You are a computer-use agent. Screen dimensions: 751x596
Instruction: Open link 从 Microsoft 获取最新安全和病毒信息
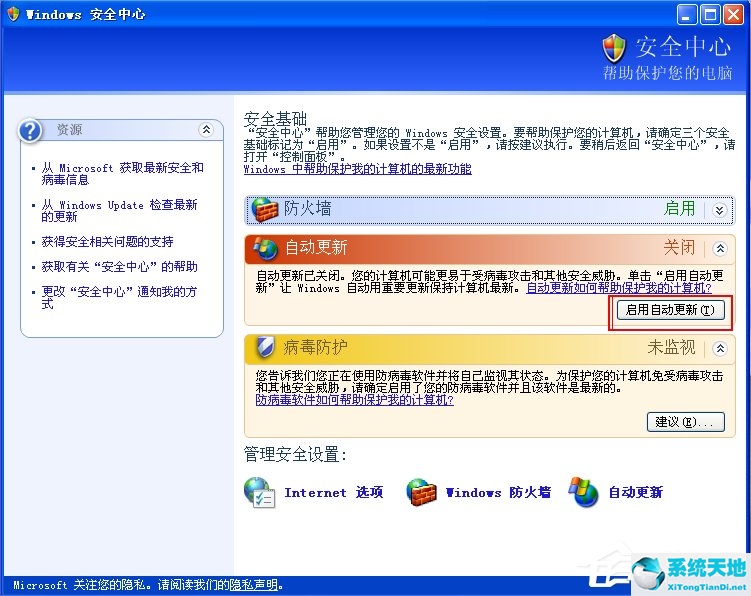(123, 173)
